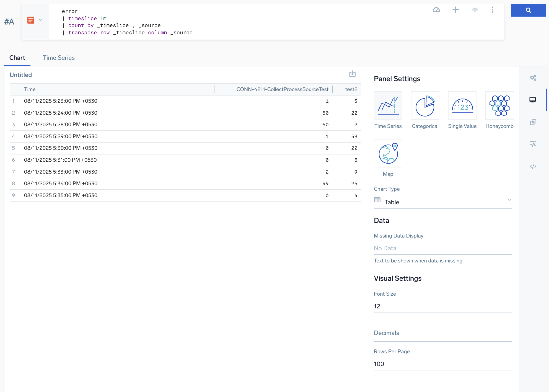Select the Chart tab
This screenshot has width=549, height=392.
click(17, 58)
